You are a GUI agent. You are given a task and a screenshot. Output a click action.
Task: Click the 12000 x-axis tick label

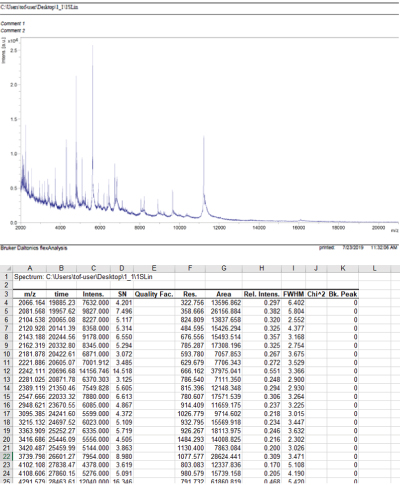coord(219,228)
